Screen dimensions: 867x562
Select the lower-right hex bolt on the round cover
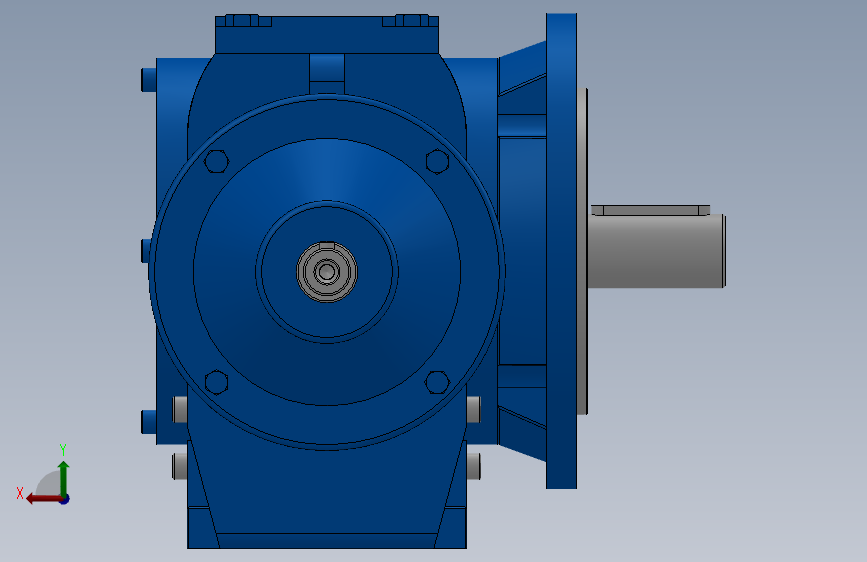point(437,382)
